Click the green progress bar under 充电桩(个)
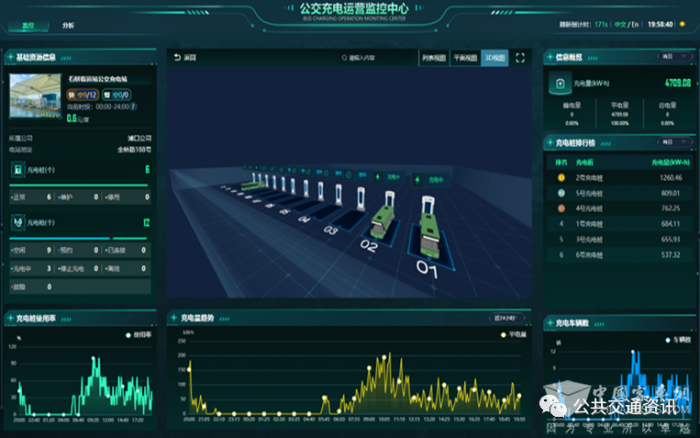Screen dimensions: 700x438 (x=80, y=186)
